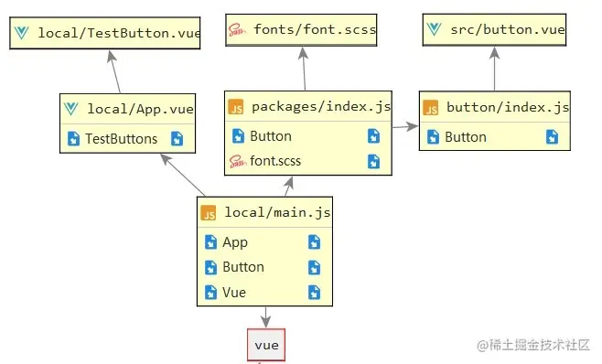Click the file icon right of App row
Viewport: 602px width, 364px height.
(x=314, y=242)
